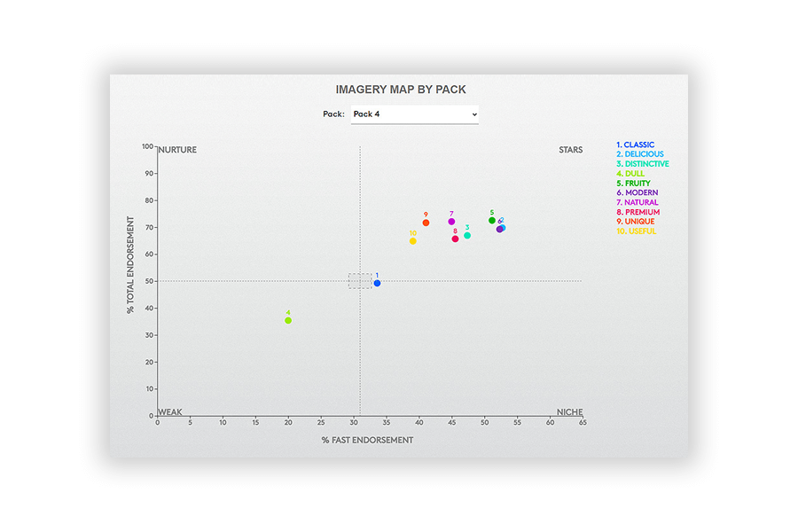Click the CLASSIC legend link
This screenshot has height=532, width=798.
(x=635, y=145)
